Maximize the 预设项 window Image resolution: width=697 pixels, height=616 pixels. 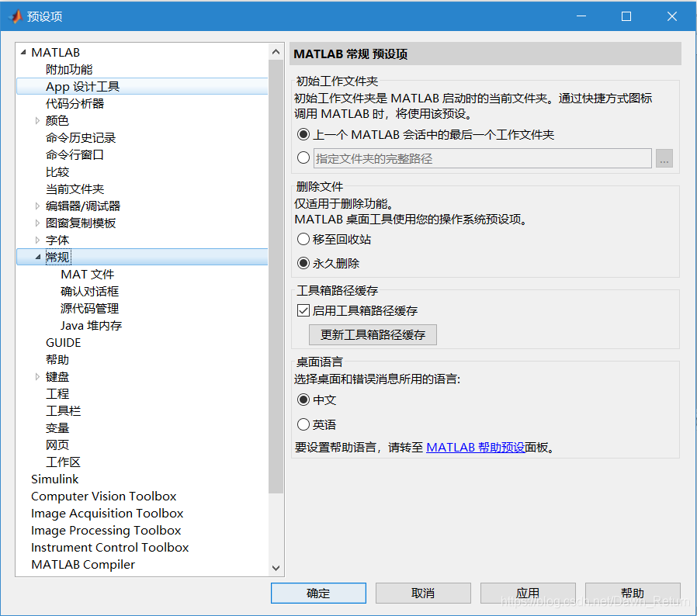tap(626, 16)
